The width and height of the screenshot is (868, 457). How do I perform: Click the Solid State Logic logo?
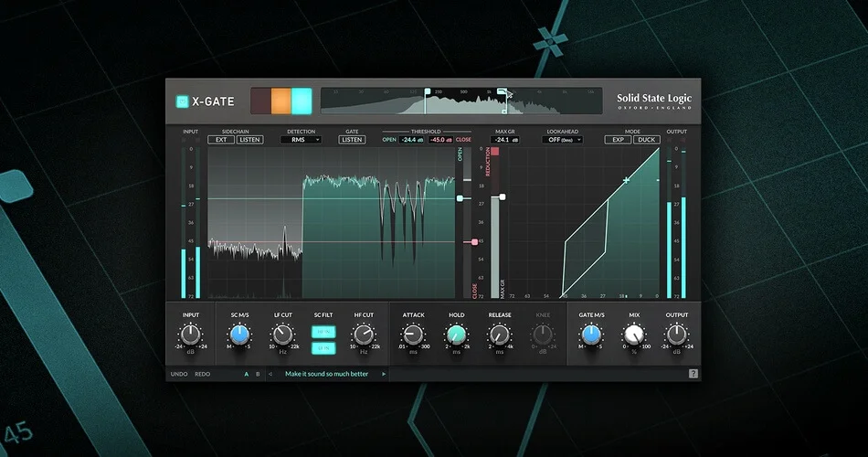(654, 101)
